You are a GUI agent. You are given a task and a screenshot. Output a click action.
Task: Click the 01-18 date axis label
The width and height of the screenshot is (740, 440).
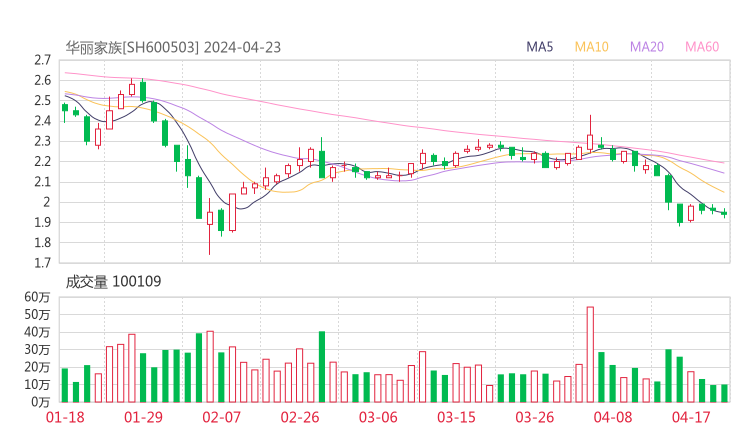tap(65, 417)
